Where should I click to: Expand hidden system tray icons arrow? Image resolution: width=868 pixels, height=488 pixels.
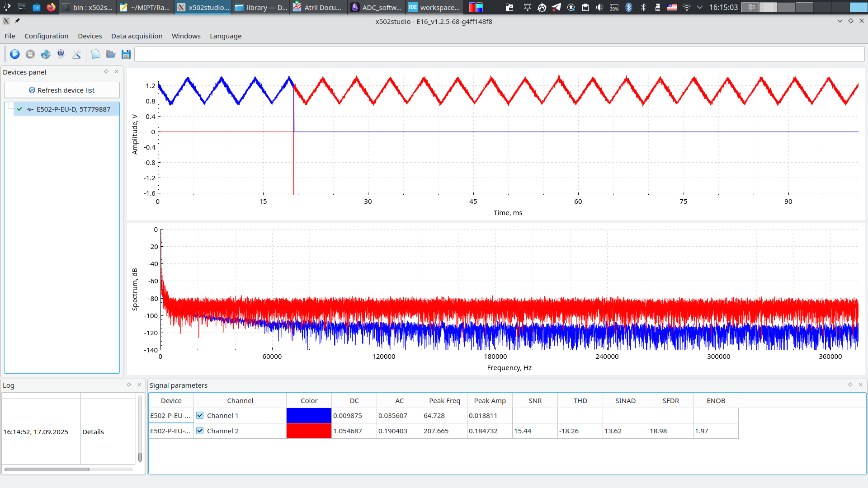[x=700, y=7]
